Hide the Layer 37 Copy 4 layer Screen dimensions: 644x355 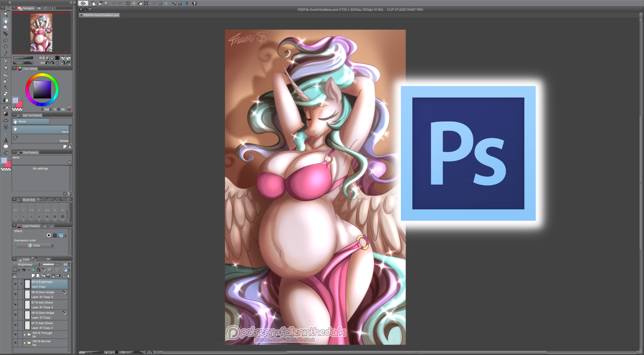(x=15, y=305)
